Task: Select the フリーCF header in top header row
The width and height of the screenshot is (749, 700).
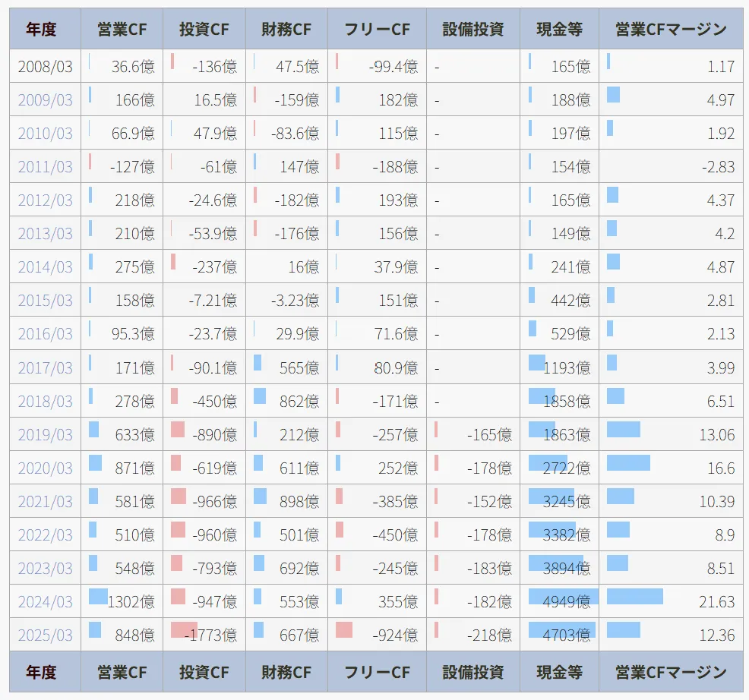Action: (377, 30)
